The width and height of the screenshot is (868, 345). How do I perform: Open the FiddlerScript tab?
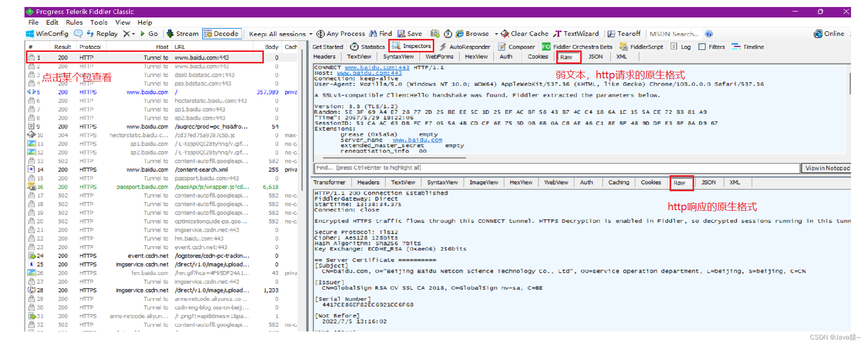point(641,46)
